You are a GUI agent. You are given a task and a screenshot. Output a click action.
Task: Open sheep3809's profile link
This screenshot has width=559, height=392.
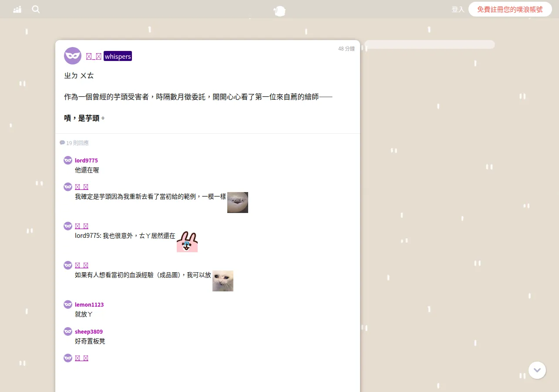[89, 331]
